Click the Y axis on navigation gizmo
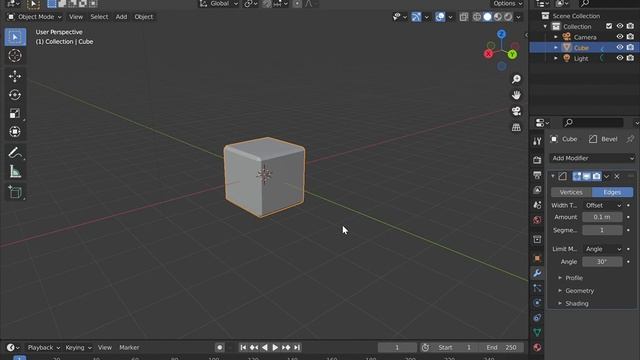Image resolution: width=640 pixels, height=360 pixels. [x=512, y=54]
